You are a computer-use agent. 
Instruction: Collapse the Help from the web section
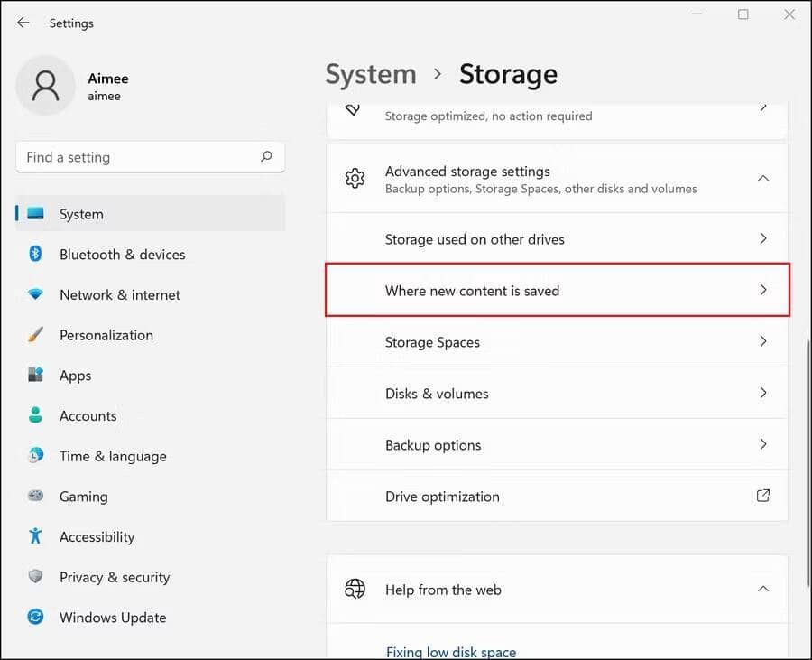pyautogui.click(x=763, y=589)
